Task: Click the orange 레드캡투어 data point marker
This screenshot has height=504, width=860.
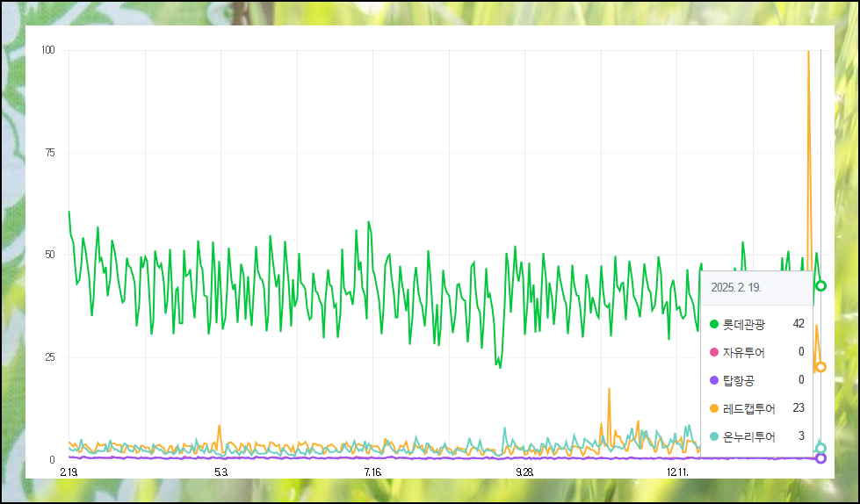Action: coord(820,367)
